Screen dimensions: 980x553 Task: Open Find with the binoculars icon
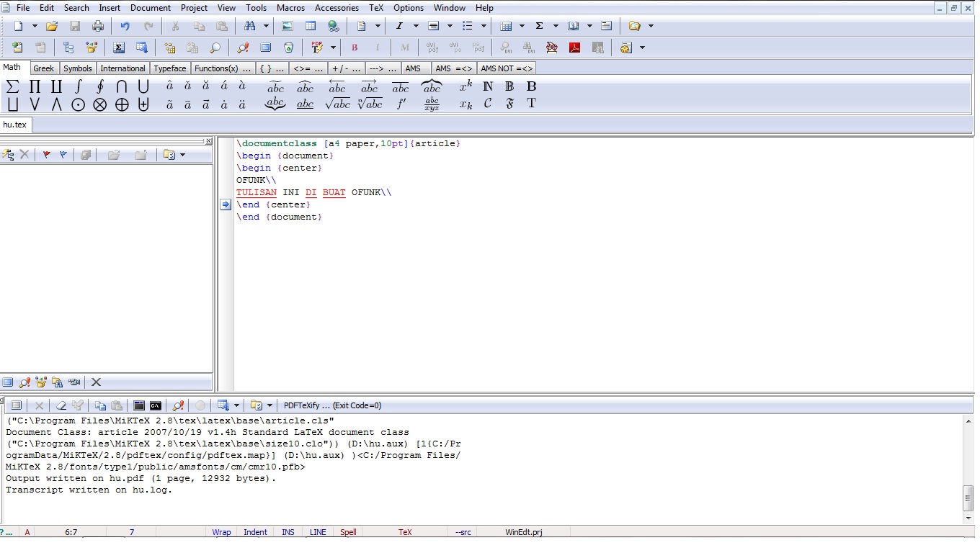(249, 27)
